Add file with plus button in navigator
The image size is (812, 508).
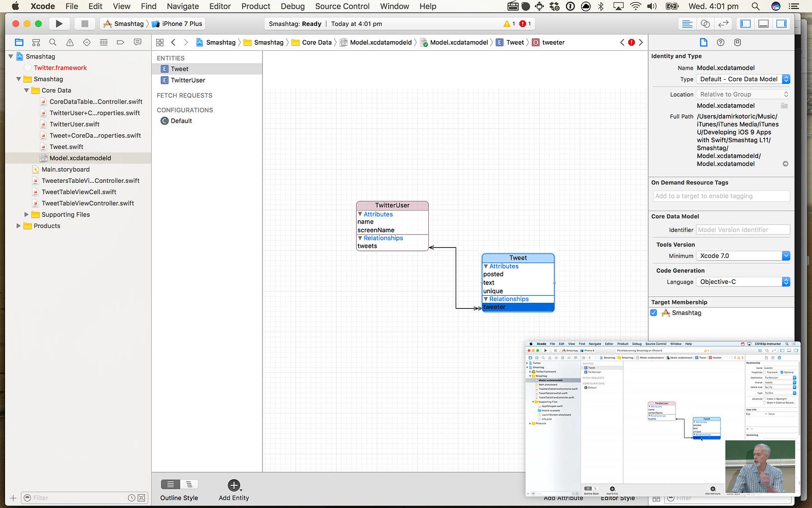click(13, 498)
